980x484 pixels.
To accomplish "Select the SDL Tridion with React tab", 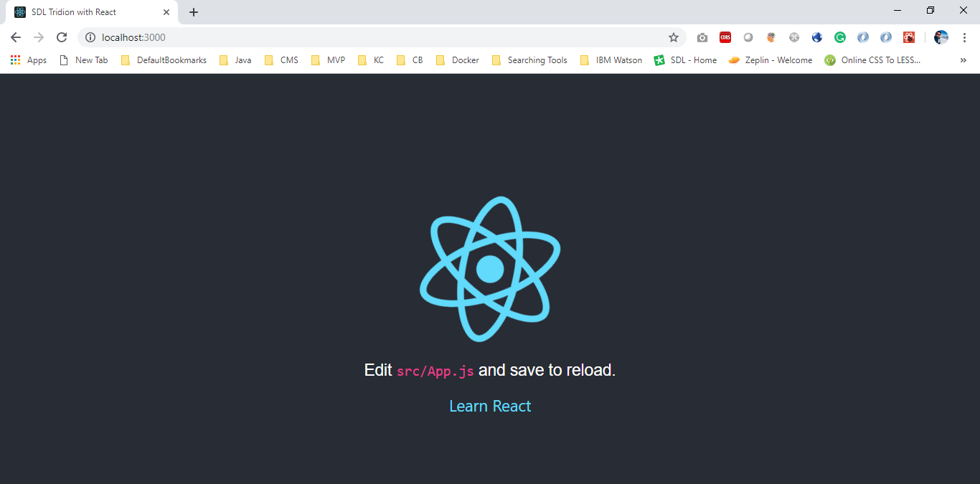I will (92, 12).
